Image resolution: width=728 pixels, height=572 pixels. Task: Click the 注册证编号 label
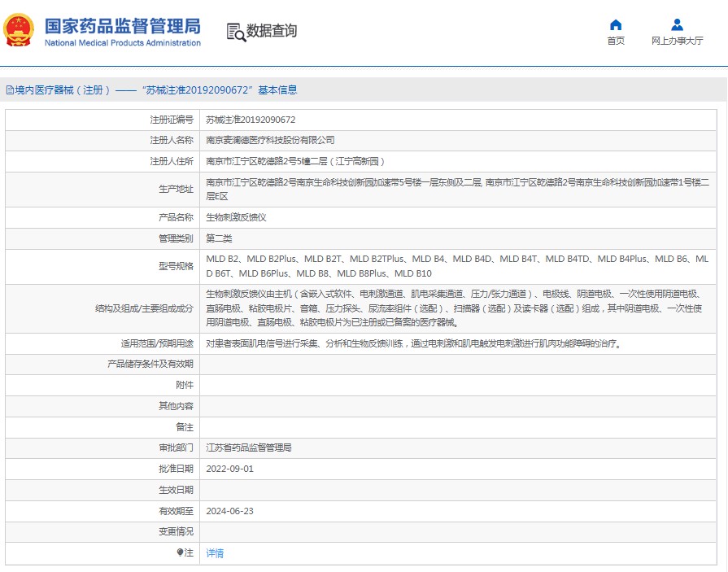pyautogui.click(x=172, y=120)
